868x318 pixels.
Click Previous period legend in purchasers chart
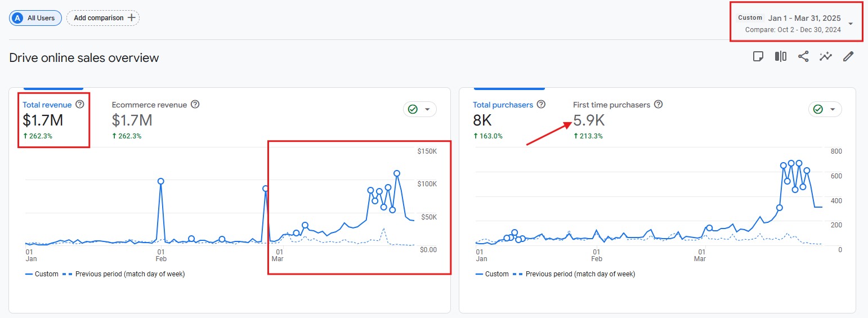pos(574,274)
